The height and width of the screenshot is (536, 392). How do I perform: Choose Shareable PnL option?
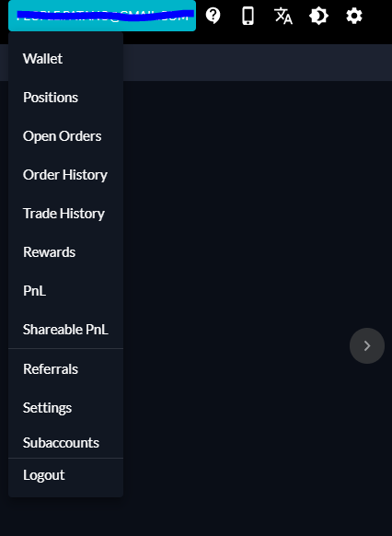pyautogui.click(x=65, y=329)
